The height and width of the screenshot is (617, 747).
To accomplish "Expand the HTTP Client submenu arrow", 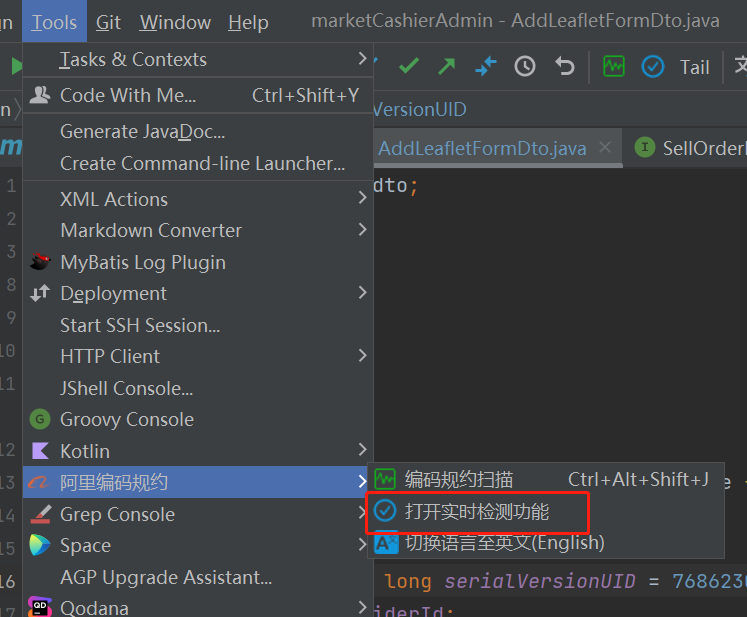I will [363, 355].
